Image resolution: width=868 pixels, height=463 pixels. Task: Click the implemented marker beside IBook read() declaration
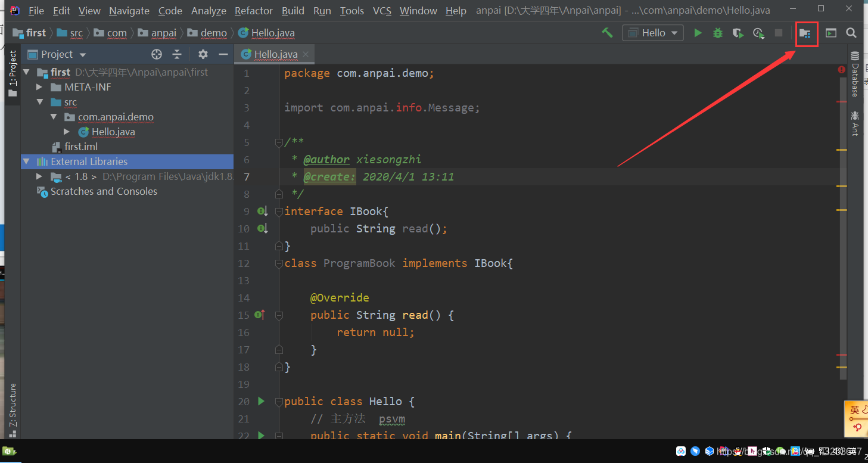pyautogui.click(x=262, y=228)
